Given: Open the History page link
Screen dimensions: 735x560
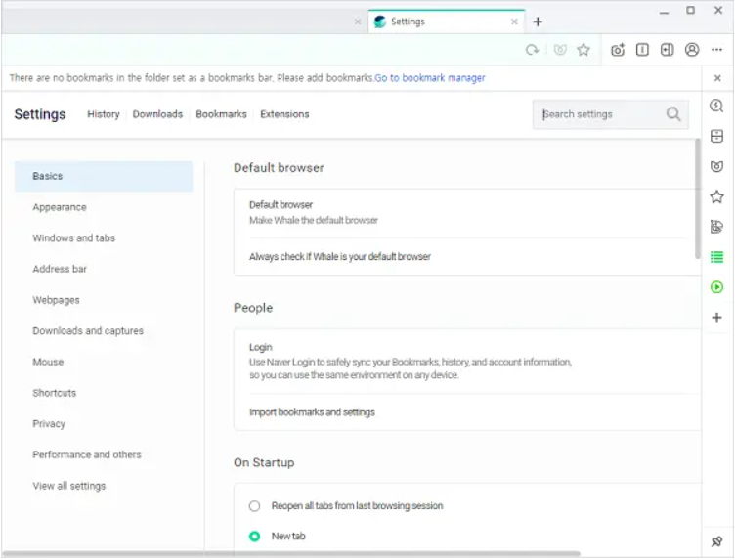Looking at the screenshot, I should (x=104, y=114).
